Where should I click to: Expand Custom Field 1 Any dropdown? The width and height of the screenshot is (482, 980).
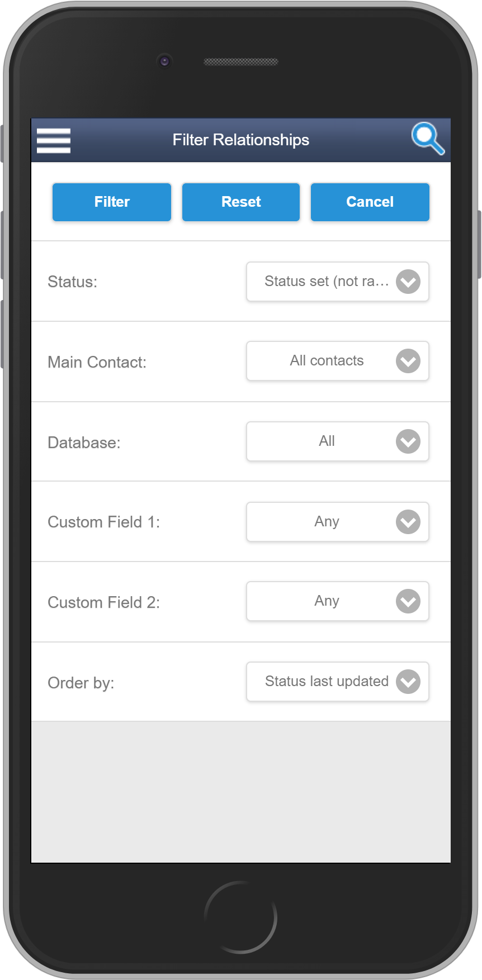click(x=327, y=522)
